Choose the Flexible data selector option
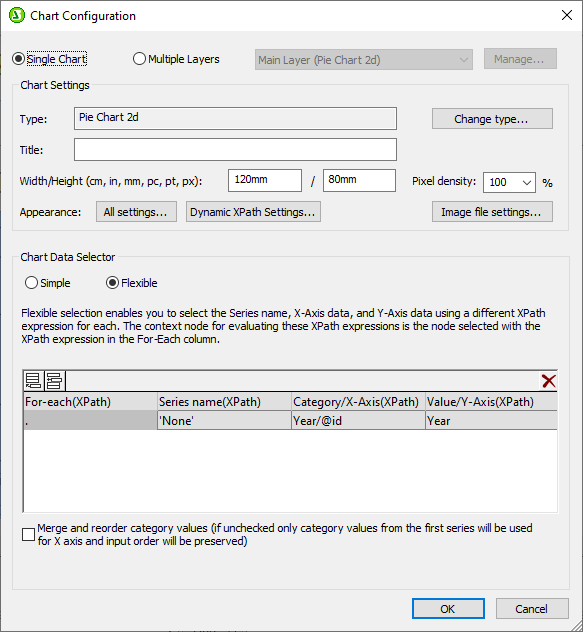This screenshot has height=632, width=583. [112, 283]
